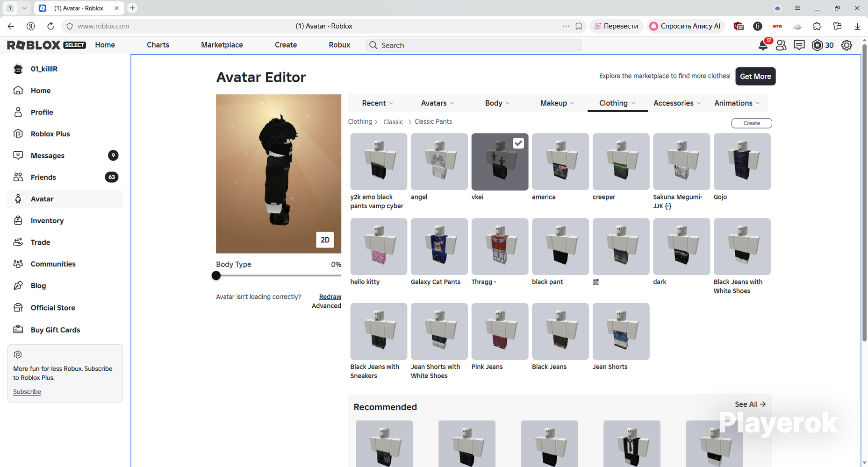Click the Перевести translate button
This screenshot has width=868, height=467.
[617, 26]
